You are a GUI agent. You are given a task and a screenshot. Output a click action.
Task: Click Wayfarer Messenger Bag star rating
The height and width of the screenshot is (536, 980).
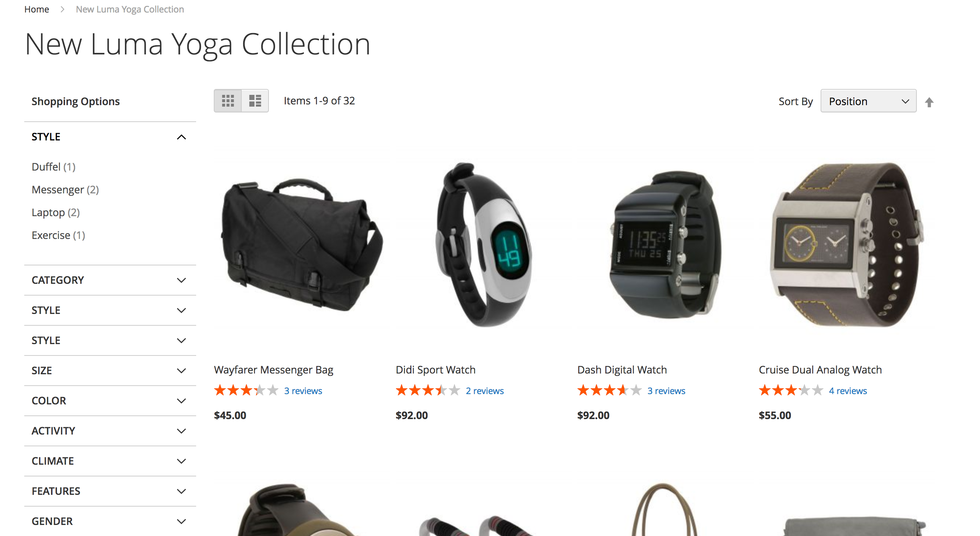pos(246,390)
